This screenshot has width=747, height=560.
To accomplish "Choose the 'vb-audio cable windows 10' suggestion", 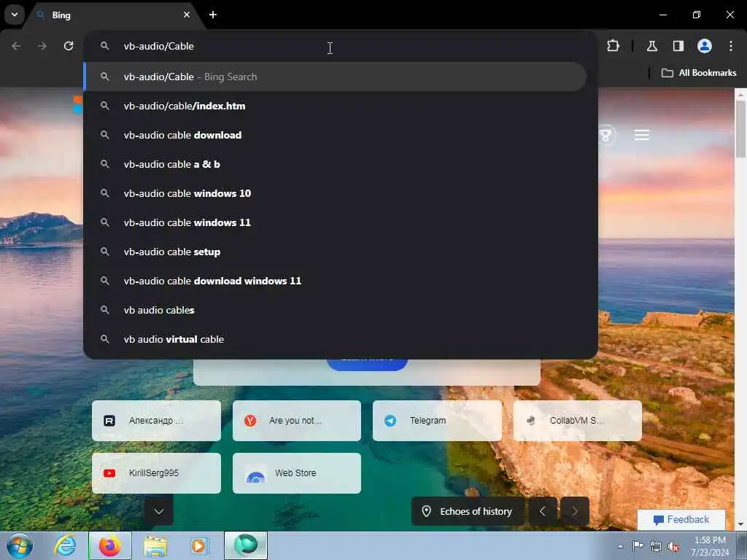I will pos(335,193).
